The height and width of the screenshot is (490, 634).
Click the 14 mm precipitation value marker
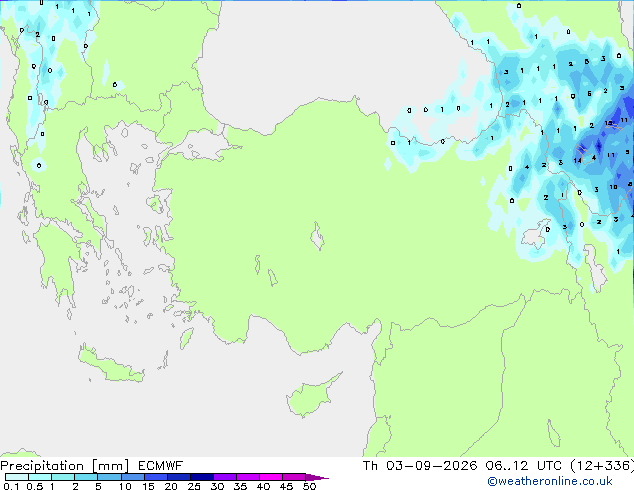[577, 161]
